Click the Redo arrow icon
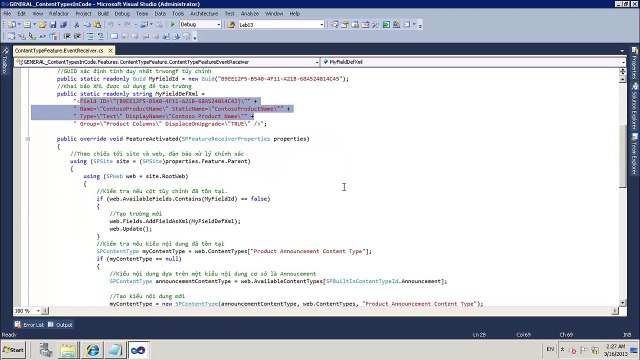 (x=127, y=24)
